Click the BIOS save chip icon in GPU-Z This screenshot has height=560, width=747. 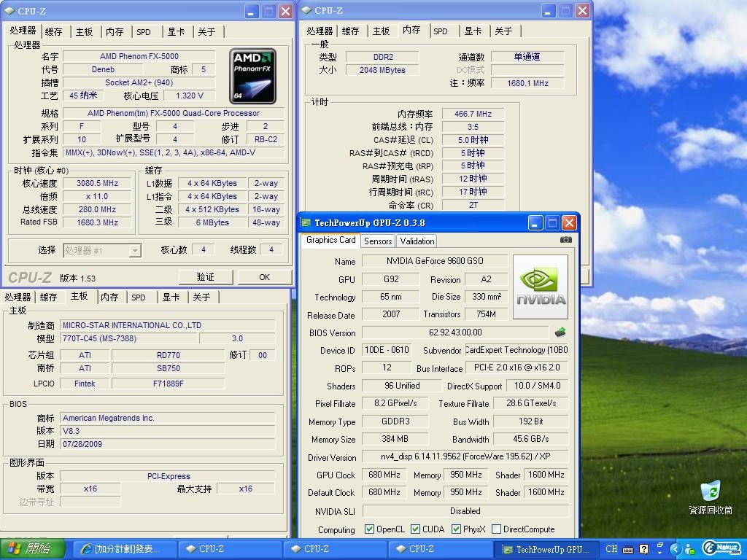pyautogui.click(x=560, y=332)
